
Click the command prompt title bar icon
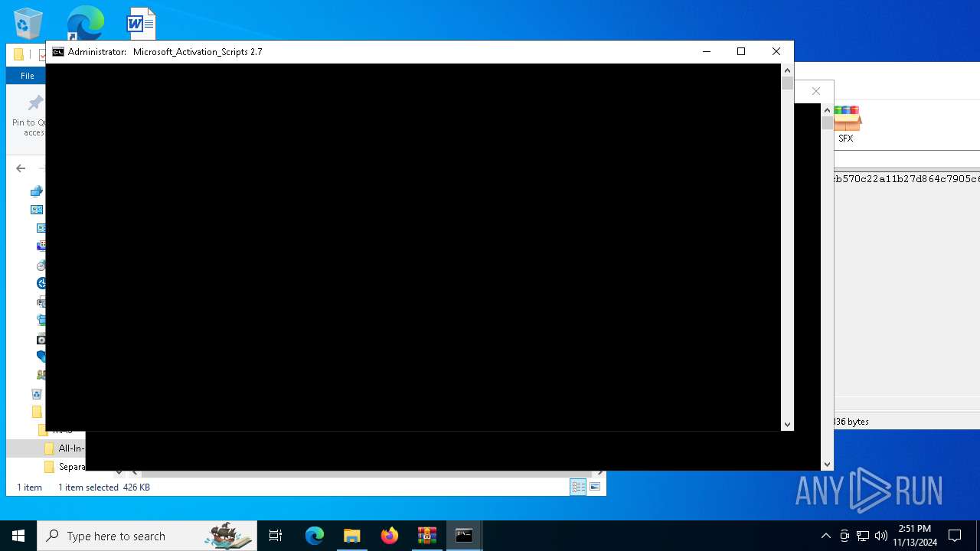(x=58, y=52)
